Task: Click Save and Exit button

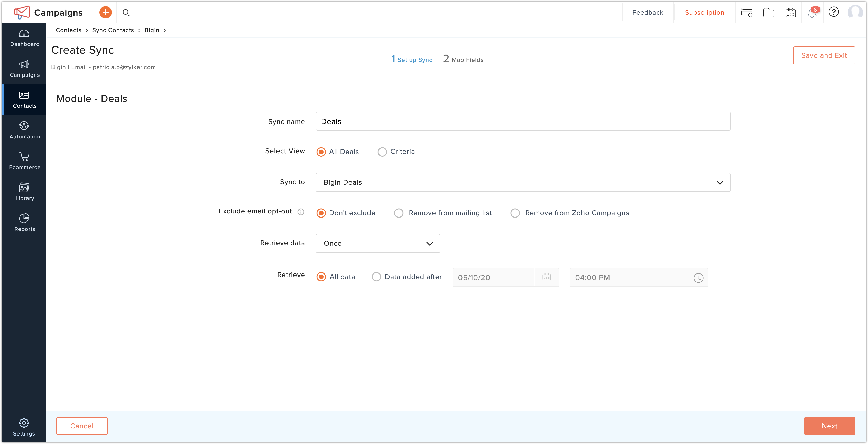Action: 824,55
